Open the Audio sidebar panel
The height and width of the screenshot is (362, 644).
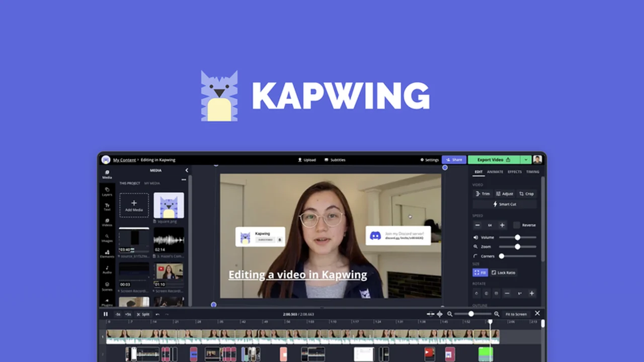107,269
